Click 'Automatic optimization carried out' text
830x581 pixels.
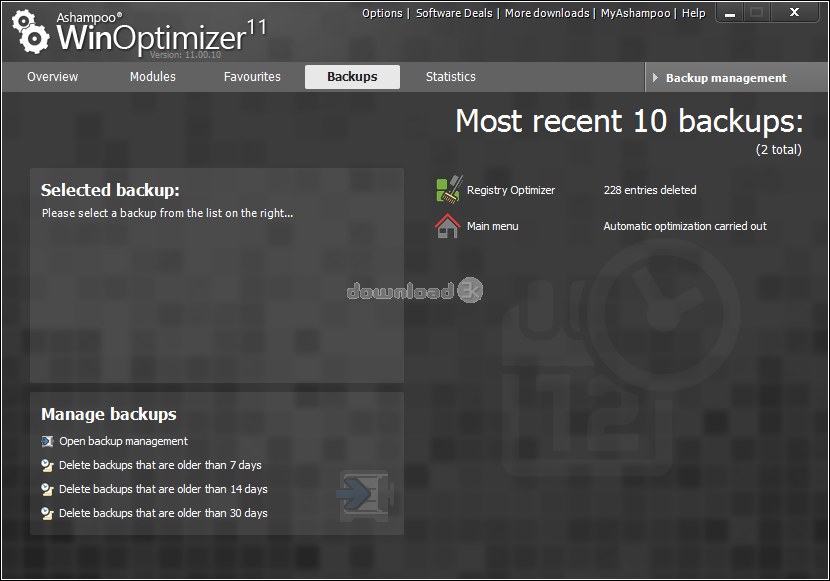pos(685,226)
